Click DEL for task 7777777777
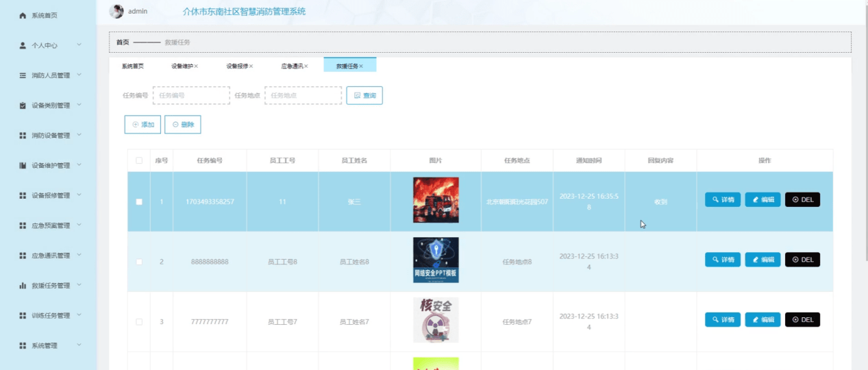Viewport: 868px width, 370px height. click(802, 319)
